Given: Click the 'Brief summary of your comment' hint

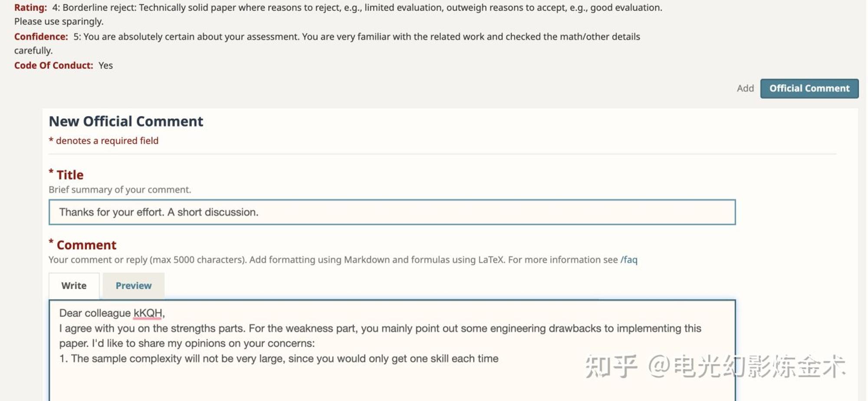Looking at the screenshot, I should [120, 189].
